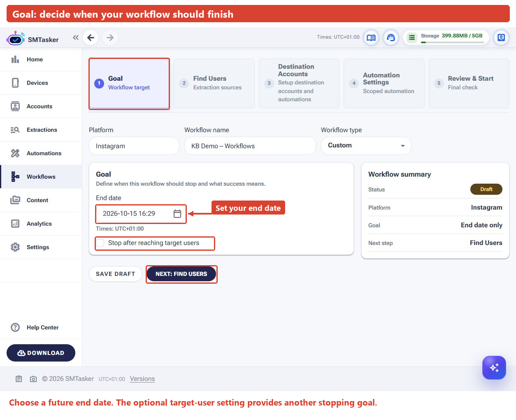Click the camera screenshot icon in footer
Screen dimensions: 516x420
(x=33, y=379)
